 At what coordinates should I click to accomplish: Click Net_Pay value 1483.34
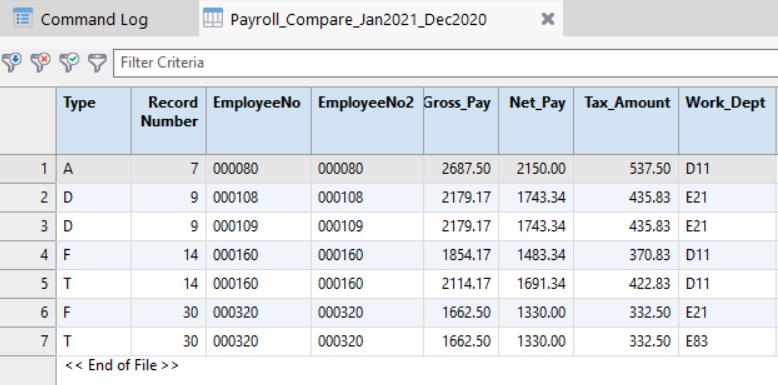pyautogui.click(x=536, y=255)
